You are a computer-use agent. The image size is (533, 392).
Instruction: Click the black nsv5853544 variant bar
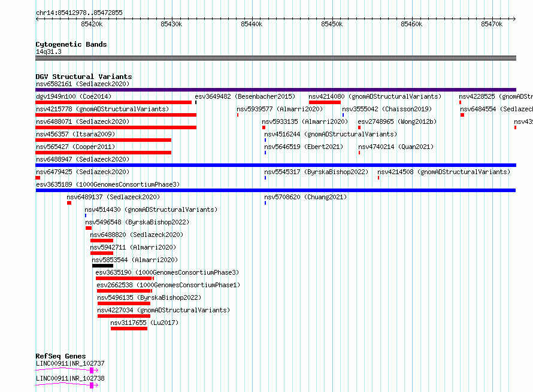tap(102, 266)
